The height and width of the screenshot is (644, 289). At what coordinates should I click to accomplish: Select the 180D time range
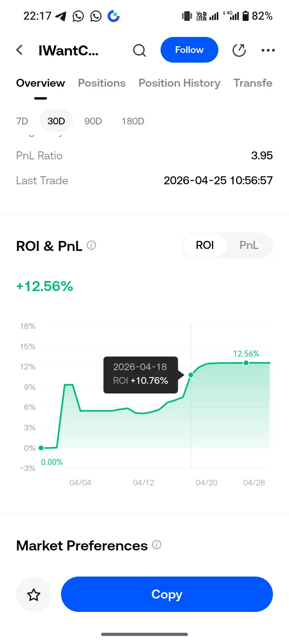point(133,121)
